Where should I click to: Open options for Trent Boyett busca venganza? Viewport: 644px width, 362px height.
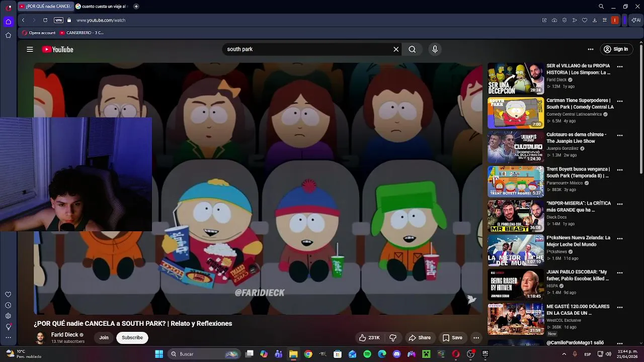[x=620, y=170]
